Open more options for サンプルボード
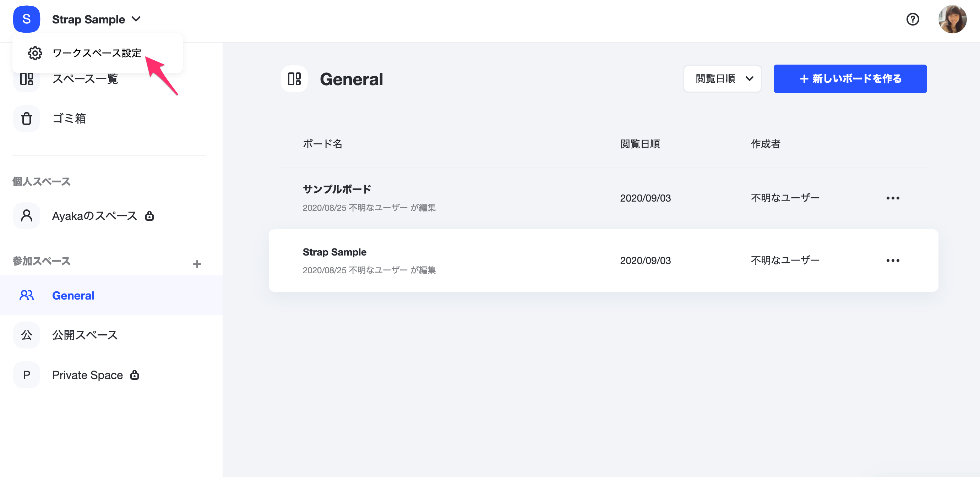 893,198
